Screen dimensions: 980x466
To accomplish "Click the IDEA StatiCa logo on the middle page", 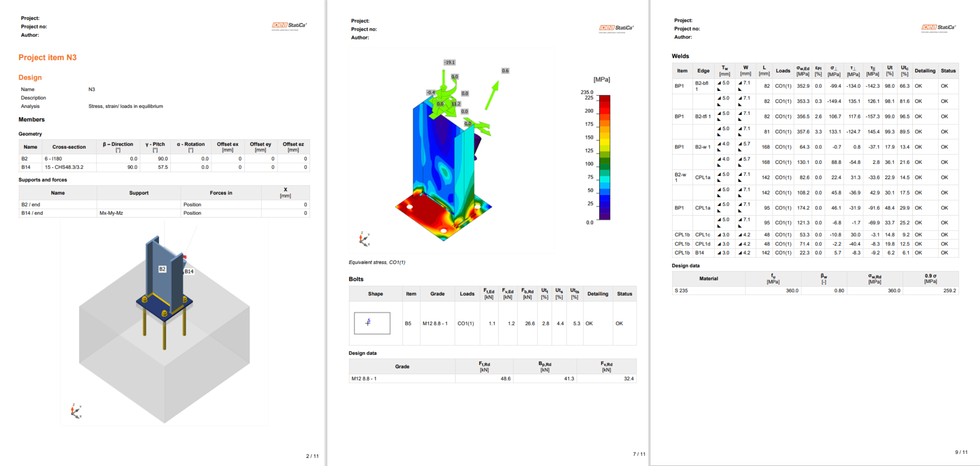I will pos(616,28).
